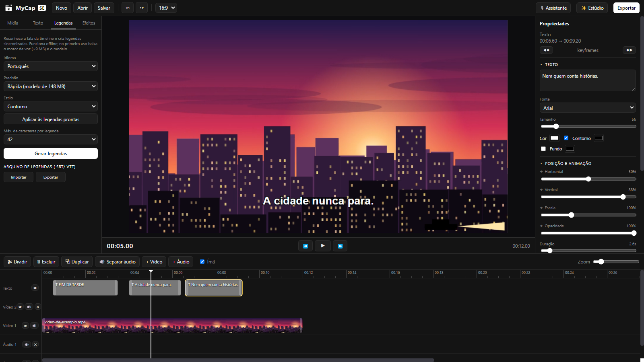Viewport: 644px width, 362px height.
Task: Mute the Áudio 1 track
Action: [27, 345]
